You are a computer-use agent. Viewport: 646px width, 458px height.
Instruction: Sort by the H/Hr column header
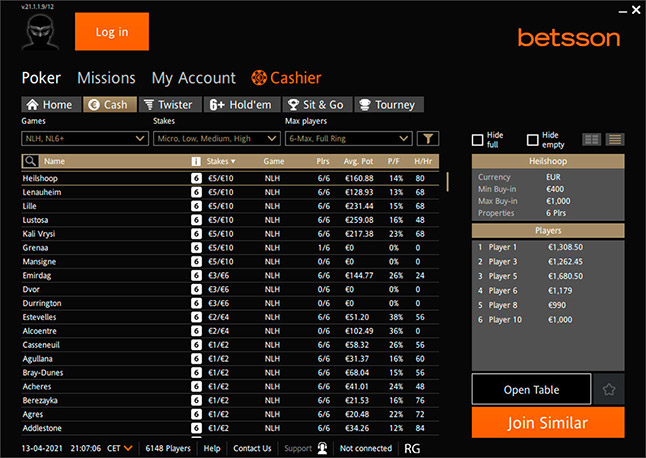click(x=423, y=161)
